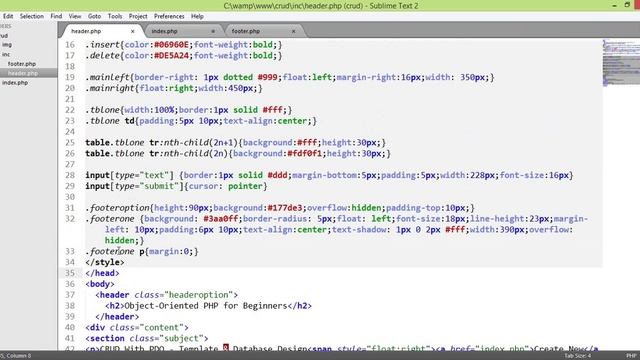Viewport: 640px width, 360px height.
Task: Click the closing </header> tag
Action: click(x=117, y=317)
